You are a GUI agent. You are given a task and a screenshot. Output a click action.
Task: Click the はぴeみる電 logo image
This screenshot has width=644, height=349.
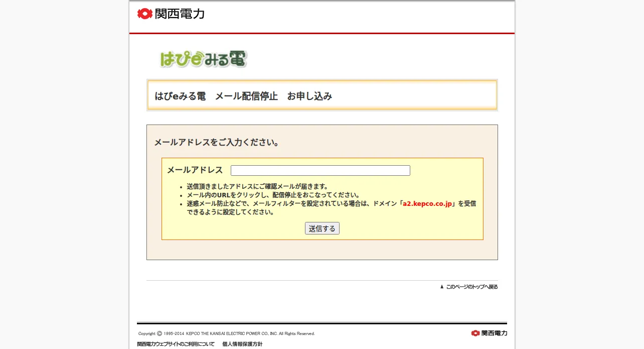point(203,59)
